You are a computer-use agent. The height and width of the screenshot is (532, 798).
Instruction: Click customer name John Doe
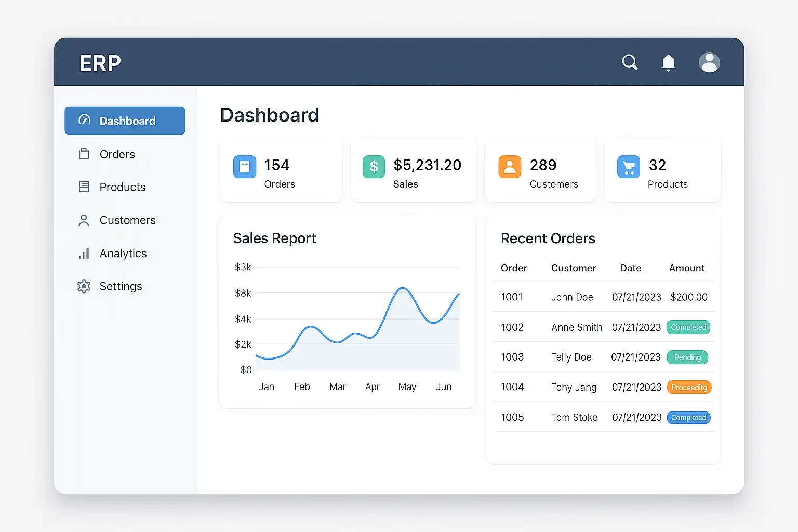click(572, 297)
